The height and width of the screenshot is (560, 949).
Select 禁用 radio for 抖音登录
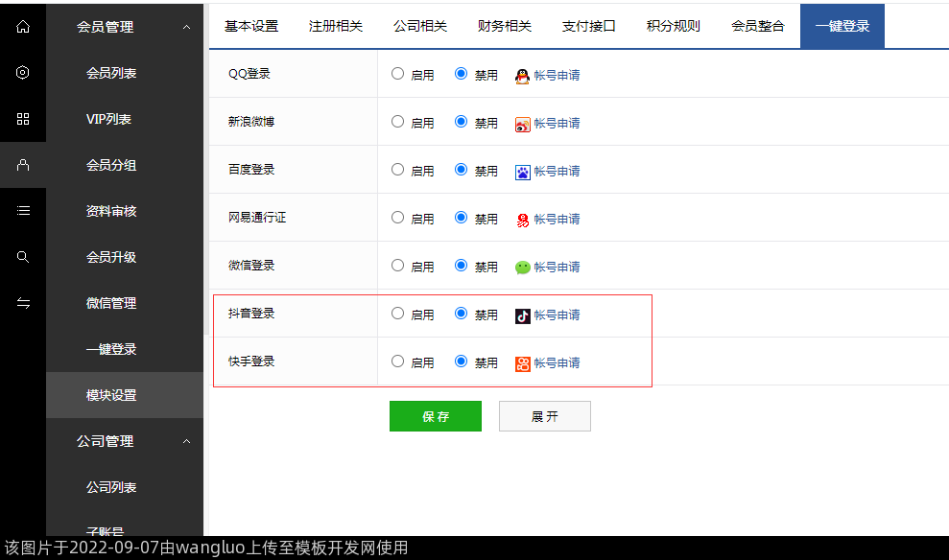tap(461, 314)
